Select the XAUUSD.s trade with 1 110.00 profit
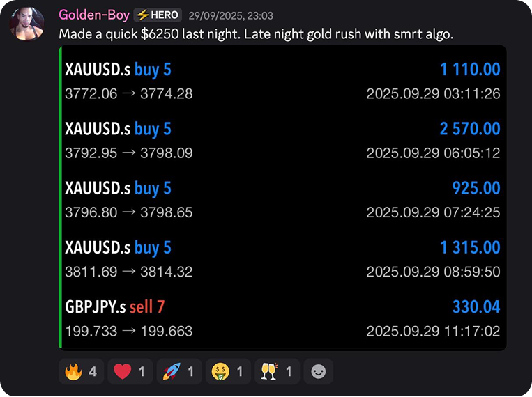This screenshot has height=397, width=532. point(282,81)
